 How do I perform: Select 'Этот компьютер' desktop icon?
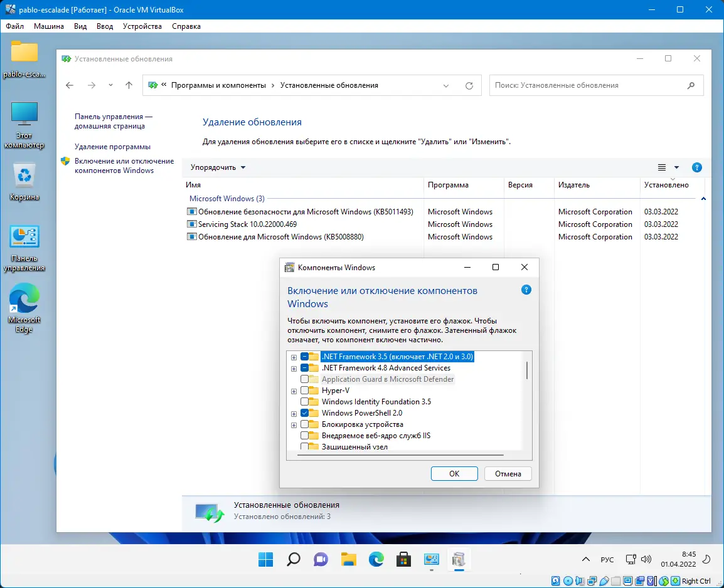pyautogui.click(x=24, y=125)
